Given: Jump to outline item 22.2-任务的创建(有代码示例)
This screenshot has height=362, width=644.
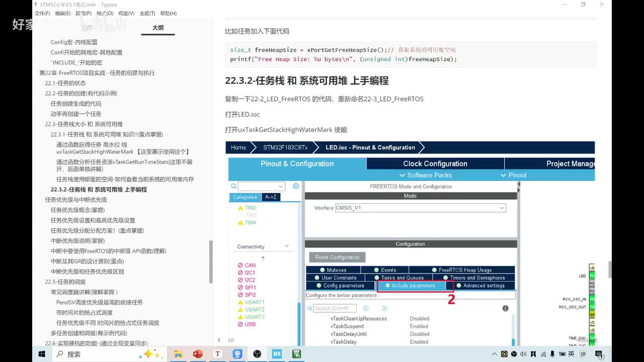Looking at the screenshot, I should [81, 94].
